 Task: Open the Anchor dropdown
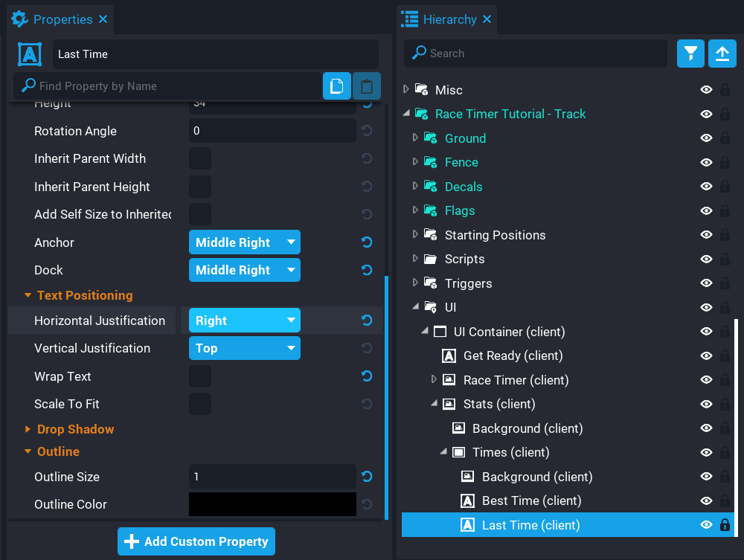pyautogui.click(x=244, y=242)
